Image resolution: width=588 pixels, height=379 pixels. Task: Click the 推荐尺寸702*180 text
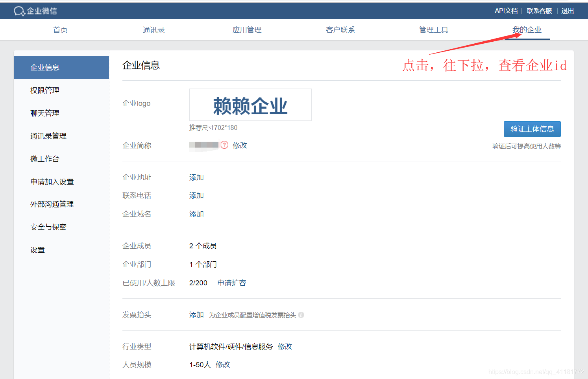pyautogui.click(x=213, y=128)
